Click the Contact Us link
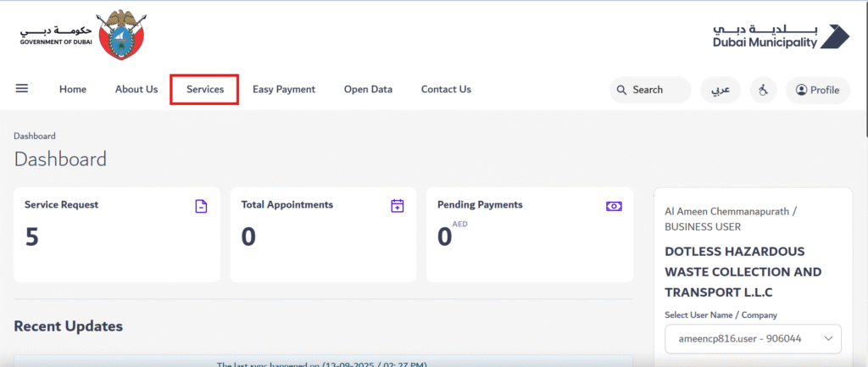This screenshot has height=367, width=868. [446, 89]
